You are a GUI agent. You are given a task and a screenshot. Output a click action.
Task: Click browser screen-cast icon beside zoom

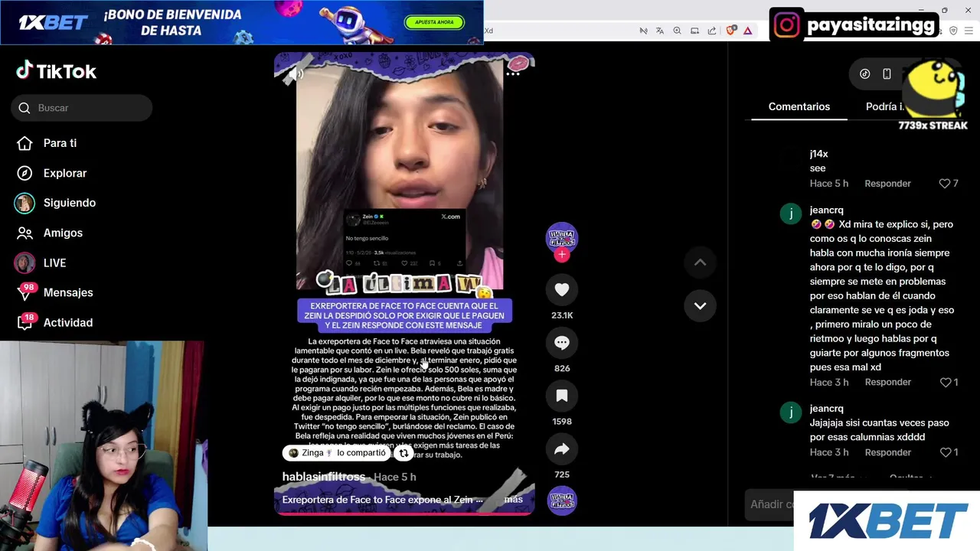[x=694, y=31]
